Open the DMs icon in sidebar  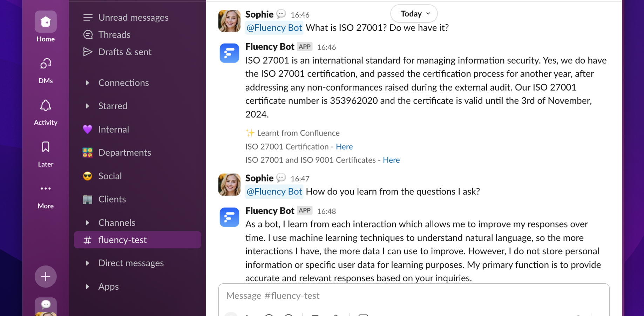tap(46, 64)
